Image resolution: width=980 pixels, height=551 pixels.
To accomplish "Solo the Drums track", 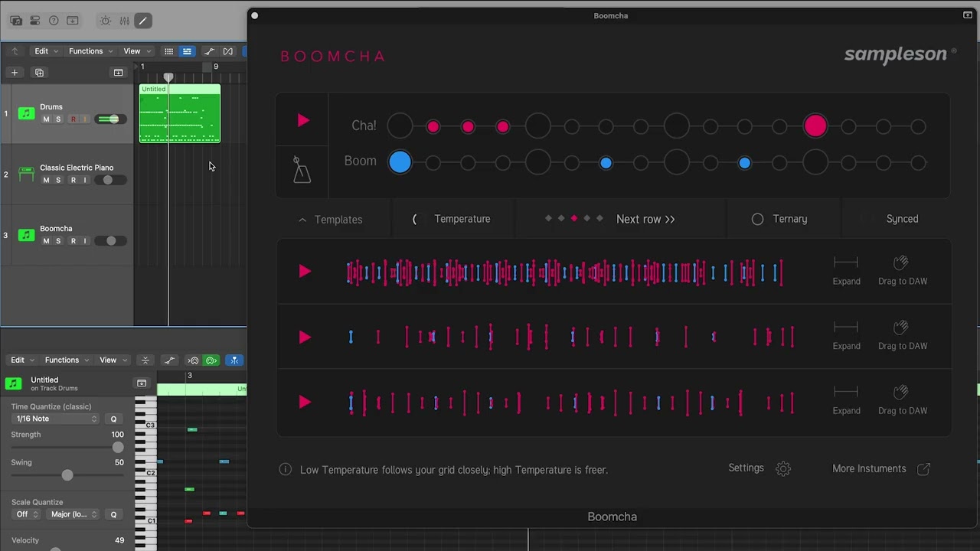I will coord(58,119).
